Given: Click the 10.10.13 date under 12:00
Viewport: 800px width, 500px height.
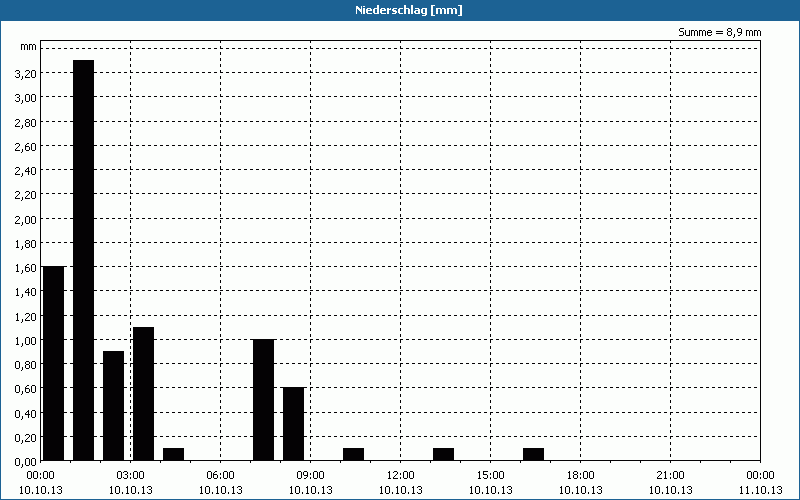Looking at the screenshot, I should [x=401, y=490].
